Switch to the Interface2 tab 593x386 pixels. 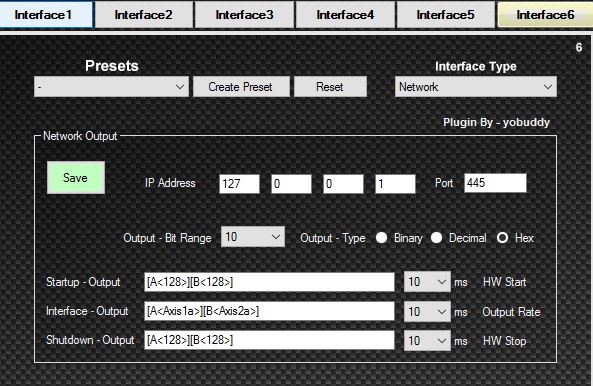[144, 15]
